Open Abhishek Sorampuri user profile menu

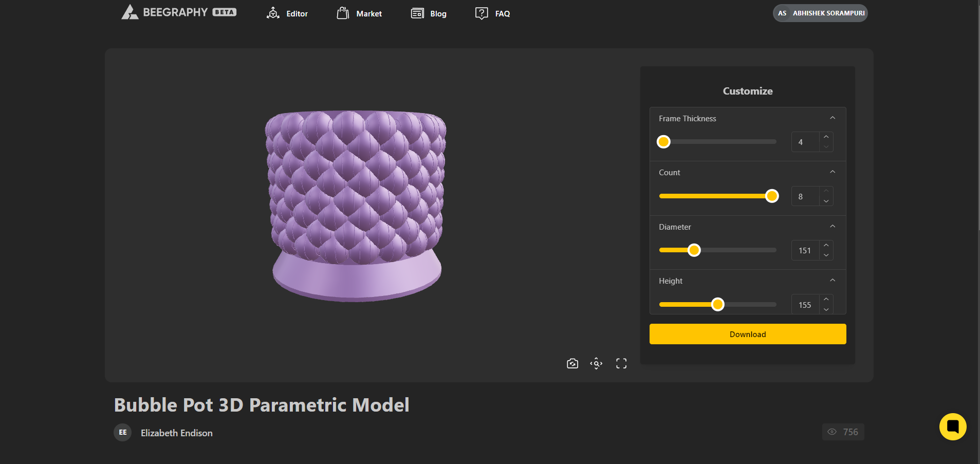click(820, 13)
